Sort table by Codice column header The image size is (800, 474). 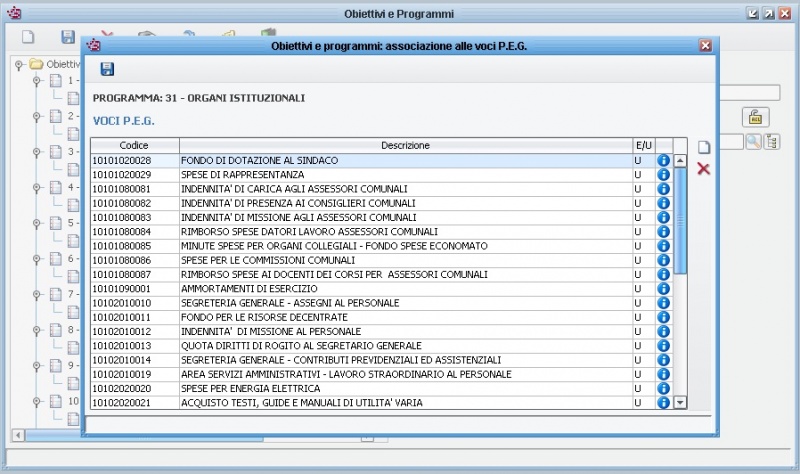tap(135, 145)
